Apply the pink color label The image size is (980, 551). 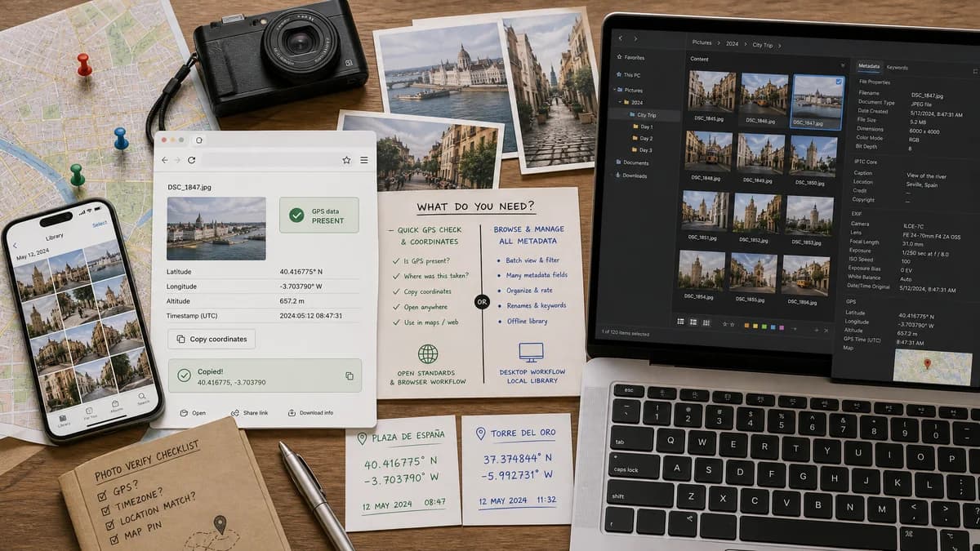pyautogui.click(x=782, y=327)
